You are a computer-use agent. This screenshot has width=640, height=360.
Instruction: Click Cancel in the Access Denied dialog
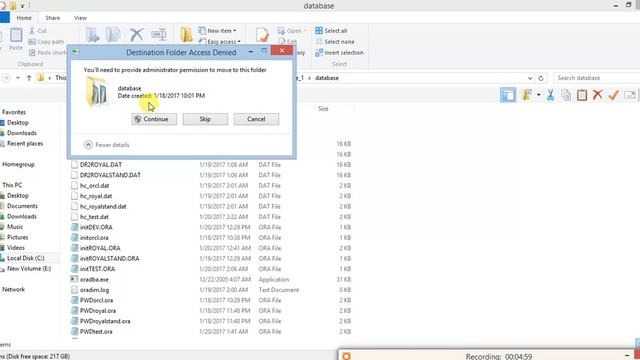[x=256, y=119]
